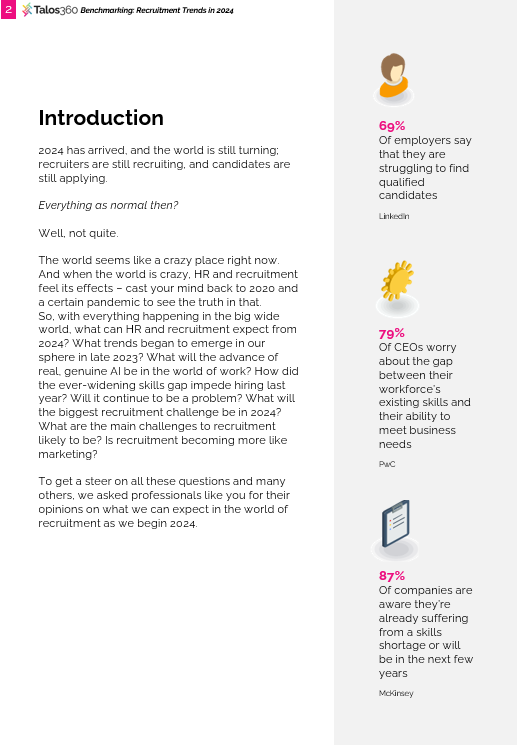Click the McKinsey source label
The image size is (517, 745).
(396, 693)
